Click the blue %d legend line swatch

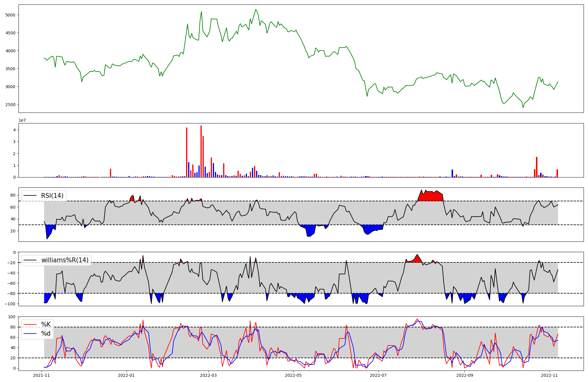point(30,334)
